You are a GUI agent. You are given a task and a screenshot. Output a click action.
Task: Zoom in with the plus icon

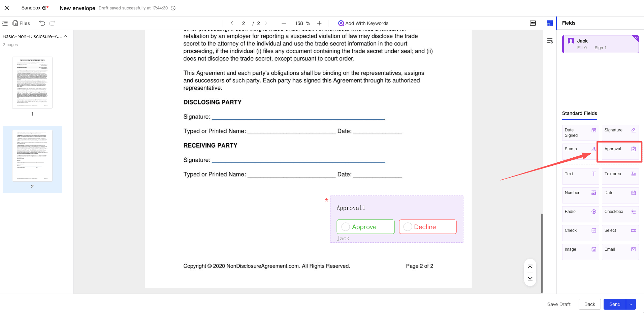coord(319,23)
